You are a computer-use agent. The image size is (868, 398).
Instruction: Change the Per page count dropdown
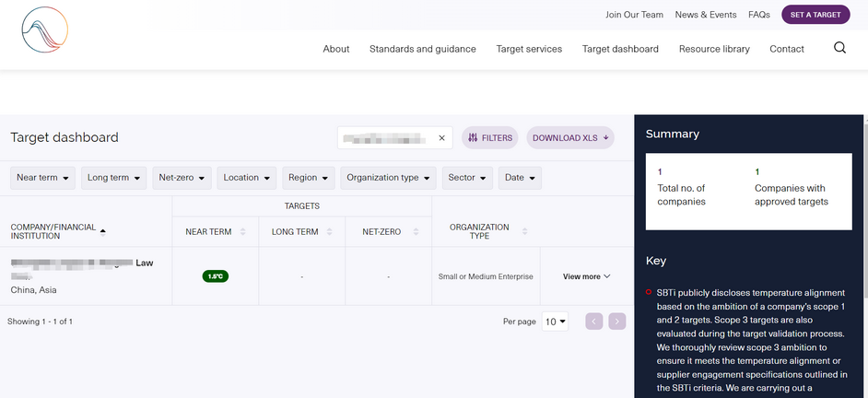pyautogui.click(x=556, y=322)
